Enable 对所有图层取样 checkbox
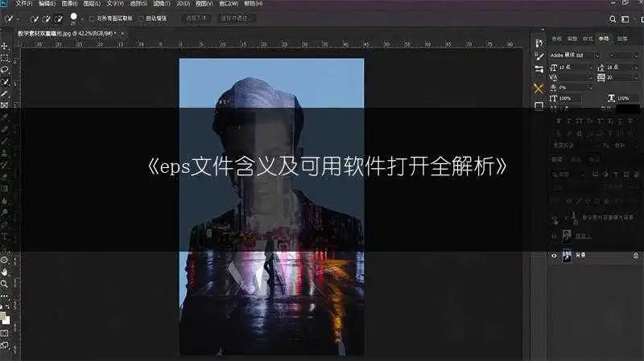The image size is (644, 361). tap(92, 18)
